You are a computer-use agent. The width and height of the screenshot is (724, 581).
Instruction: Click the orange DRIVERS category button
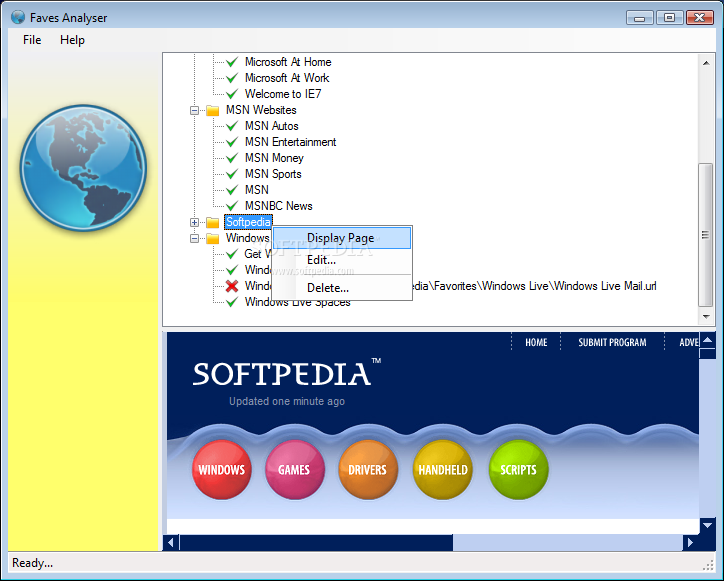pyautogui.click(x=368, y=470)
